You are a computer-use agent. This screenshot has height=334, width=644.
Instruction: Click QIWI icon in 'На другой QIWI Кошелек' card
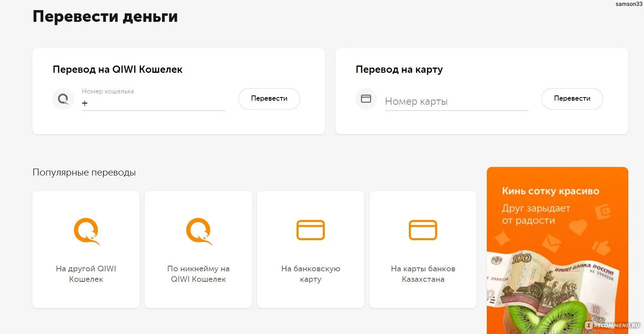point(86,231)
